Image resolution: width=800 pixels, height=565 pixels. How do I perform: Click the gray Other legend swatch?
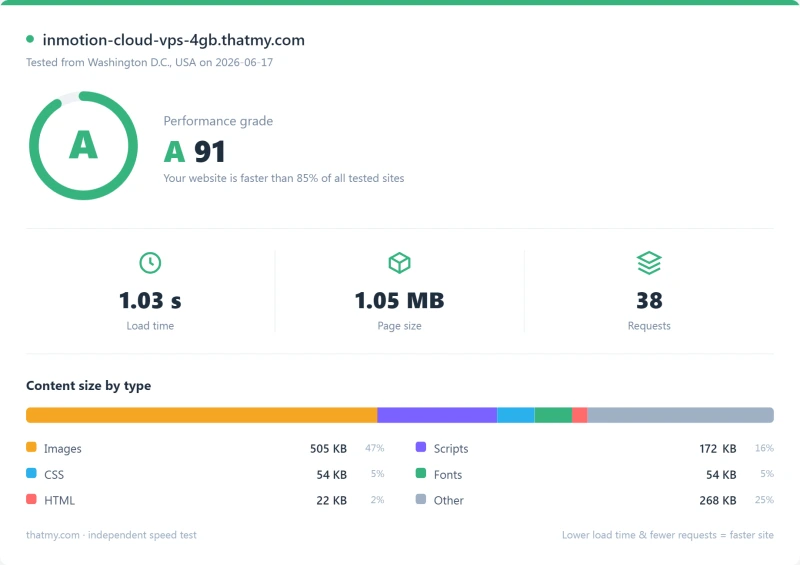(x=421, y=499)
